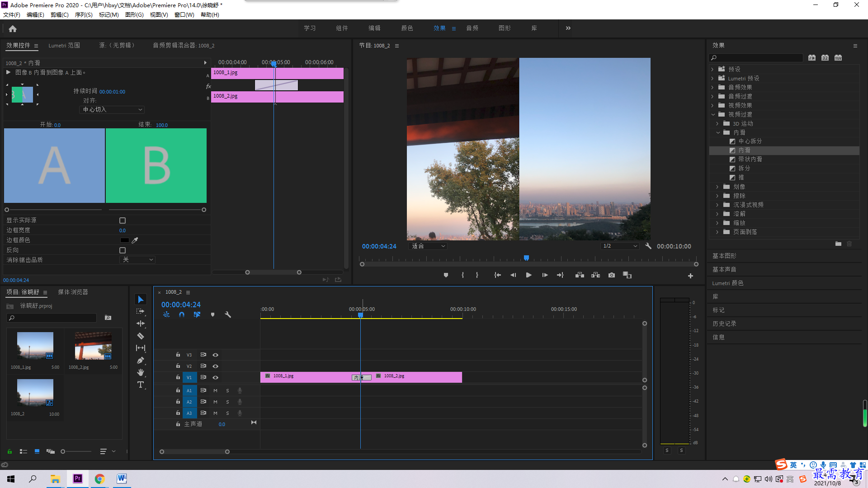Toggle V1 track output eye
Screen dimensions: 868x488
coord(216,378)
